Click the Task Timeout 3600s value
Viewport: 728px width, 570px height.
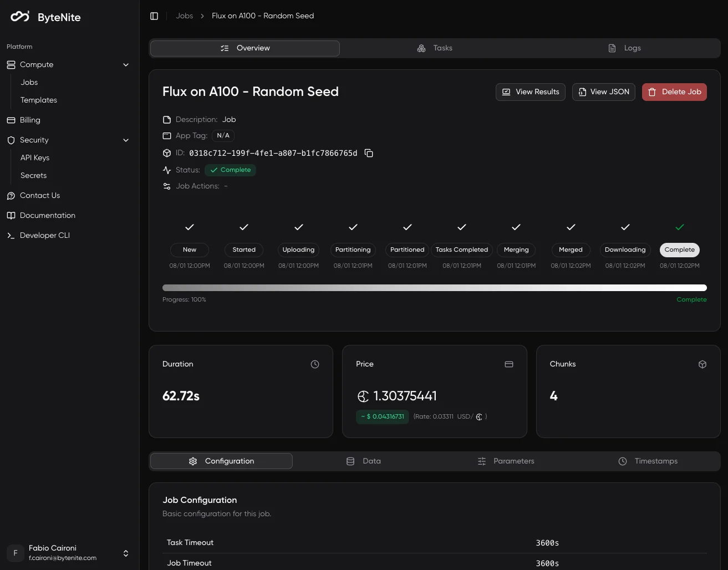tap(547, 543)
